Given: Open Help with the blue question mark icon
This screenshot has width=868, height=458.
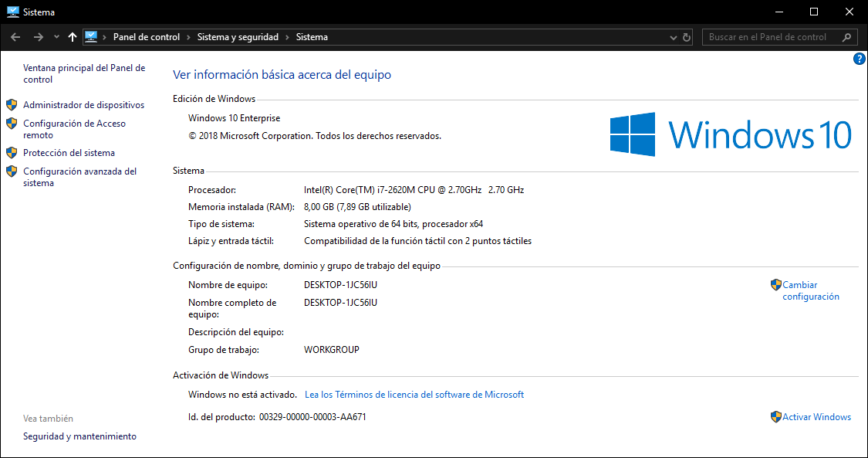Looking at the screenshot, I should tap(860, 59).
